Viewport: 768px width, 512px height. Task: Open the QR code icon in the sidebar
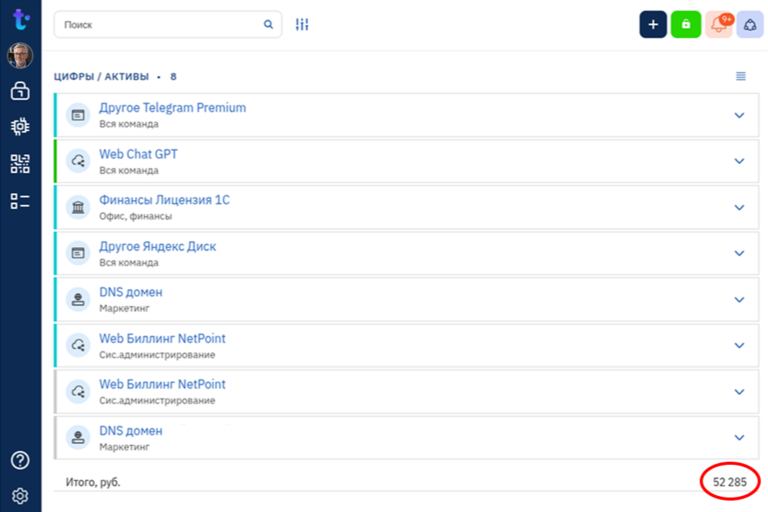[20, 164]
